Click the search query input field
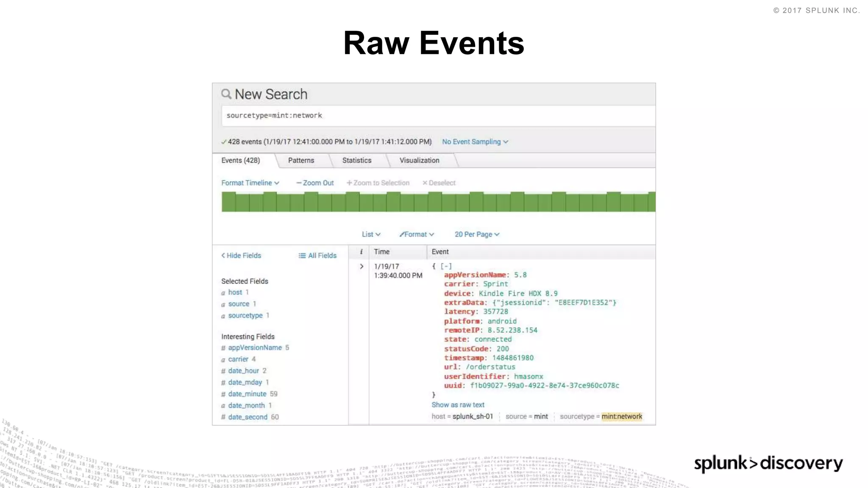Image resolution: width=868 pixels, height=488 pixels. [x=438, y=116]
